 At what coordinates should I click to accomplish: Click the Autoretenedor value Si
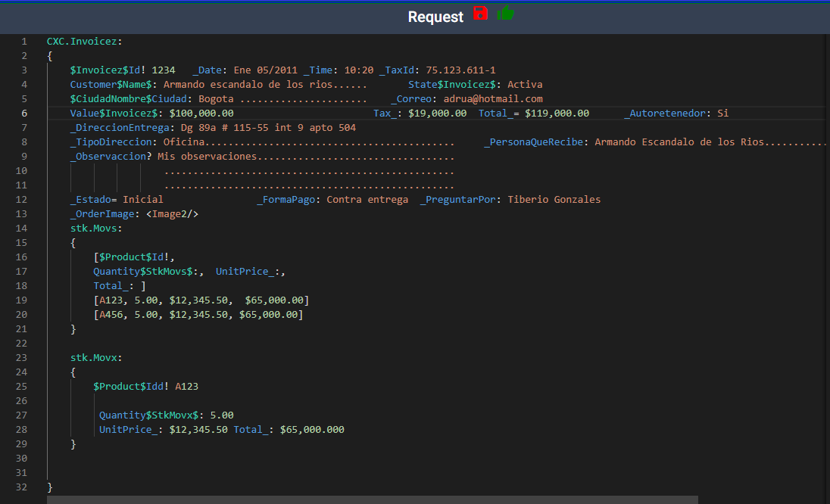click(723, 114)
